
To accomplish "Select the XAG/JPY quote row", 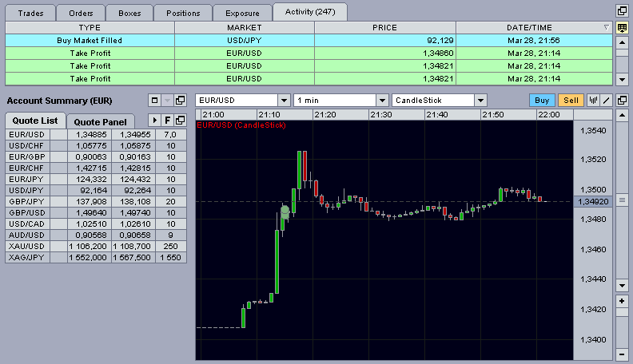I will point(96,257).
